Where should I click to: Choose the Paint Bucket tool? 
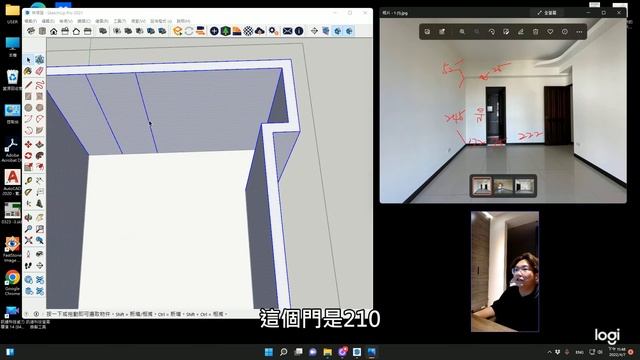click(x=28, y=71)
